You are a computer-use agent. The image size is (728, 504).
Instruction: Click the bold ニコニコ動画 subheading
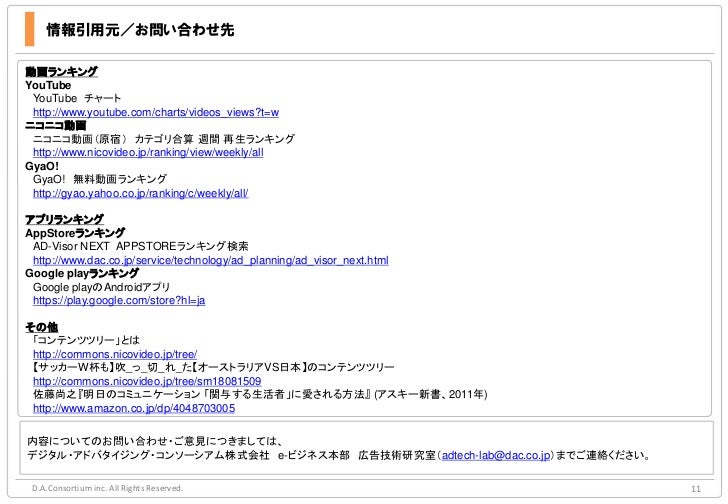56,126
